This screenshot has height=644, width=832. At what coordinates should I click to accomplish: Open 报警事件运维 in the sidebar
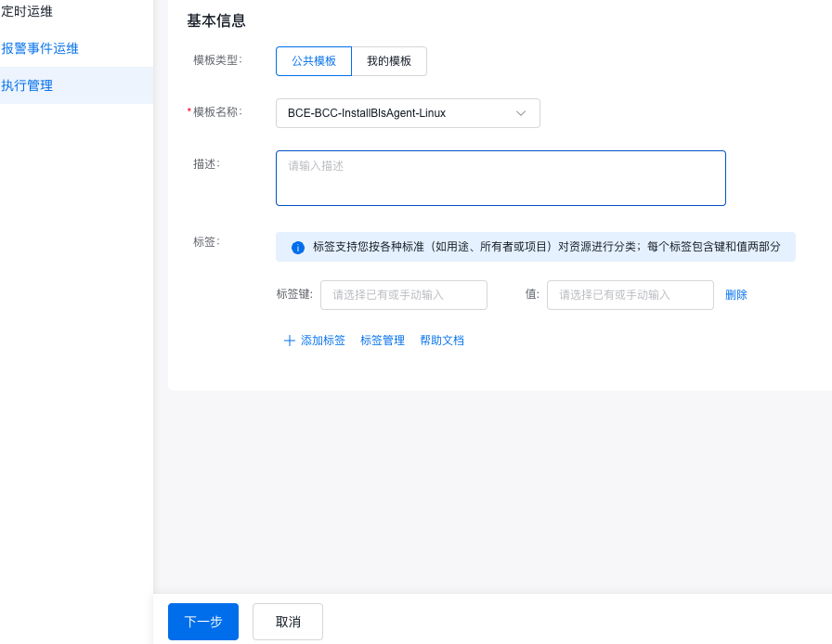(x=40, y=48)
